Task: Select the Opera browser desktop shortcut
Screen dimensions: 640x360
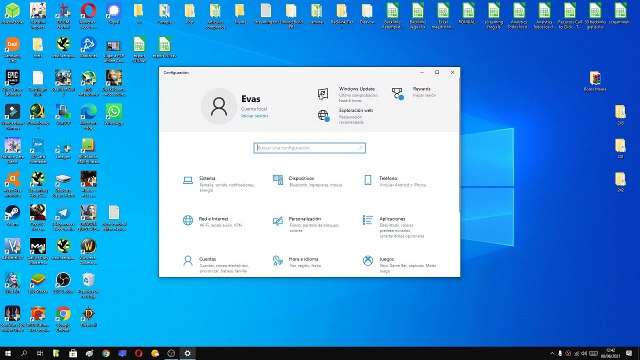Action: point(89,15)
